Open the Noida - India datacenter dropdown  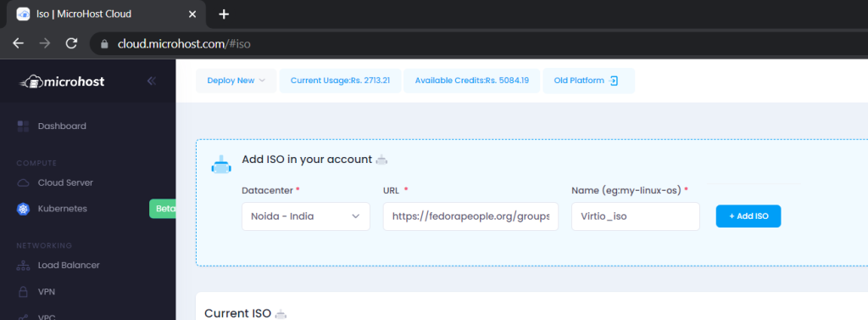click(305, 216)
